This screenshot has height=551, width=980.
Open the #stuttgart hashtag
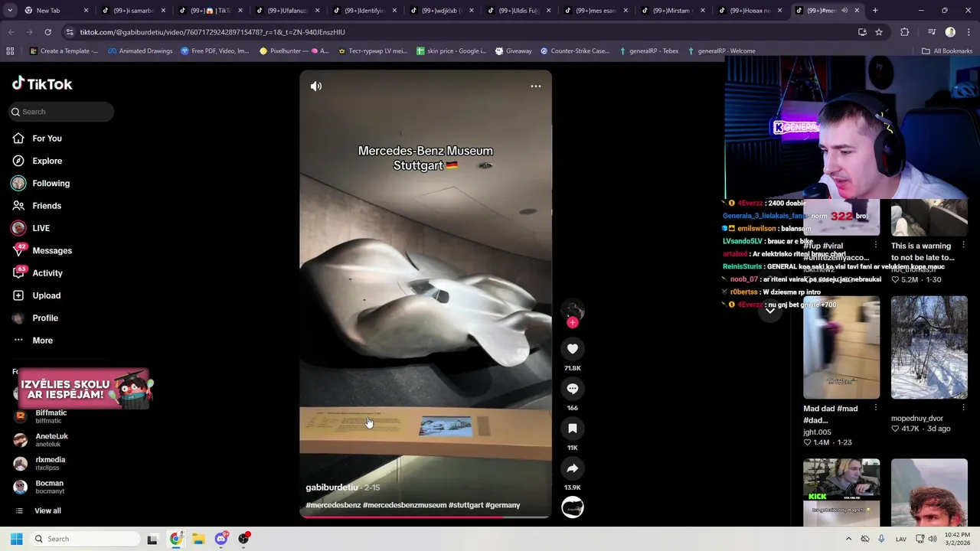(x=465, y=505)
